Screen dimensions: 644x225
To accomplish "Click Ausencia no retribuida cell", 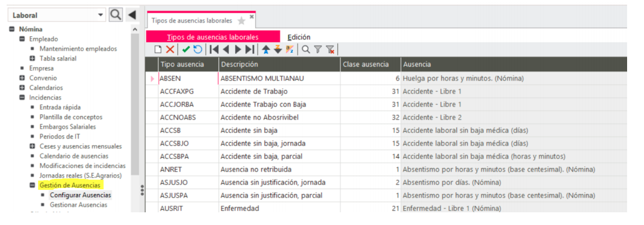I will (279, 169).
